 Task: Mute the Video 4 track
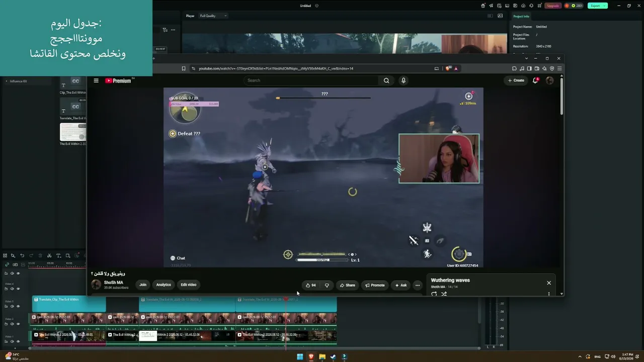point(12,289)
